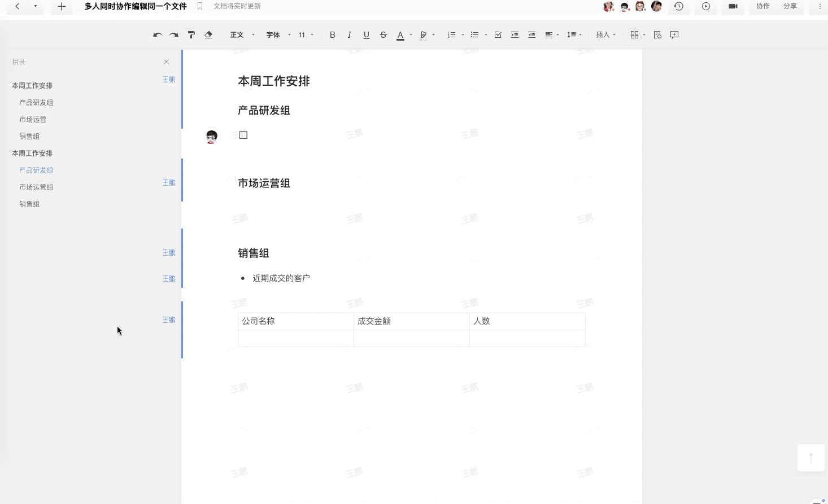Add a comment using the toolbar icon
Viewport: 828px width, 504px height.
click(x=674, y=35)
